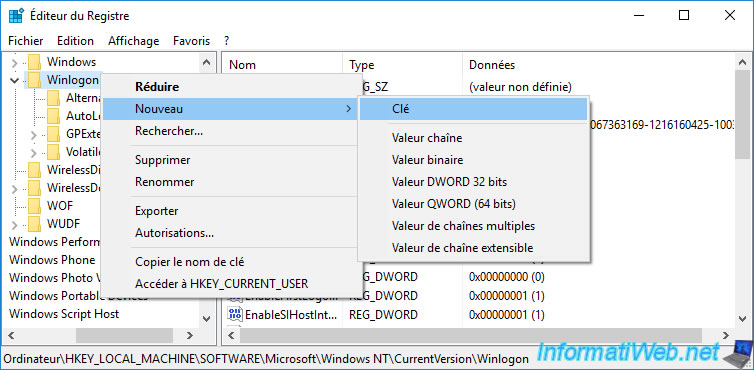The width and height of the screenshot is (754, 370).
Task: Click tree pane left scroll arrow
Action: click(13, 335)
